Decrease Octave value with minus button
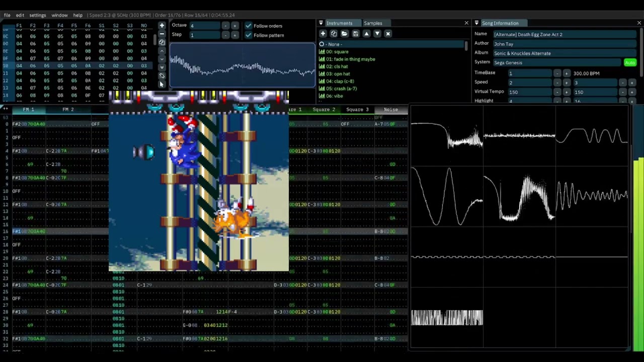This screenshot has width=644, height=362. coord(225,26)
